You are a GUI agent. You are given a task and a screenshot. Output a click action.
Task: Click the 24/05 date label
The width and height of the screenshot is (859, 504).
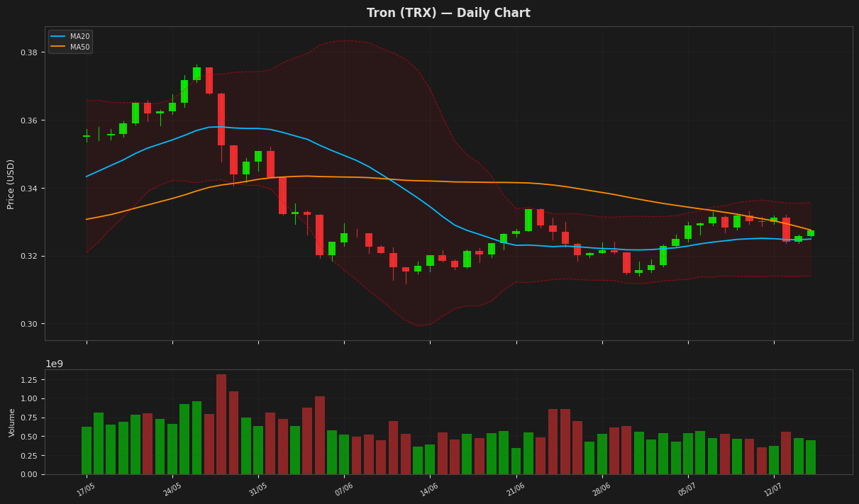[172, 490]
